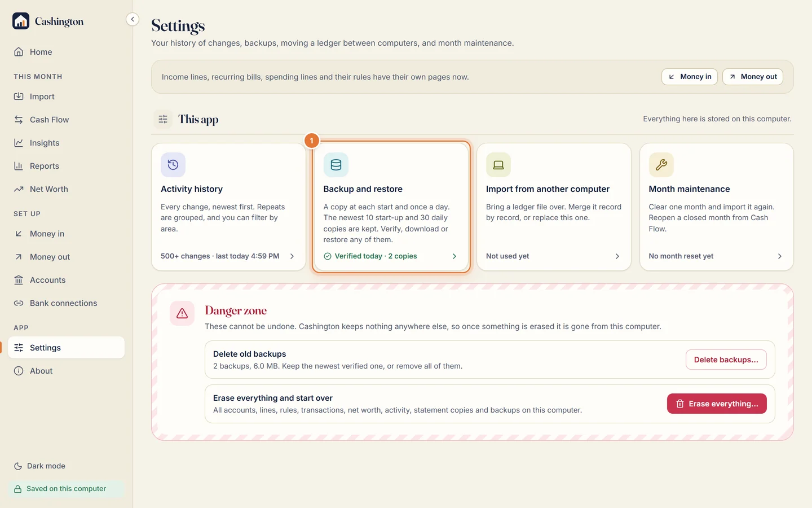
Task: Click the Month maintenance wrench icon
Action: pos(661,165)
